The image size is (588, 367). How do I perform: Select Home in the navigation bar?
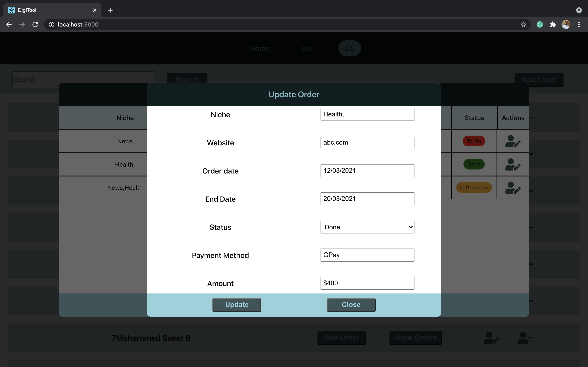[259, 48]
